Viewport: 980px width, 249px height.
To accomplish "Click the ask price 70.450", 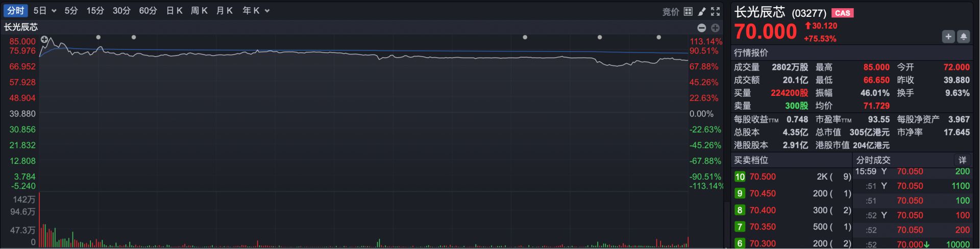I will click(x=763, y=194).
